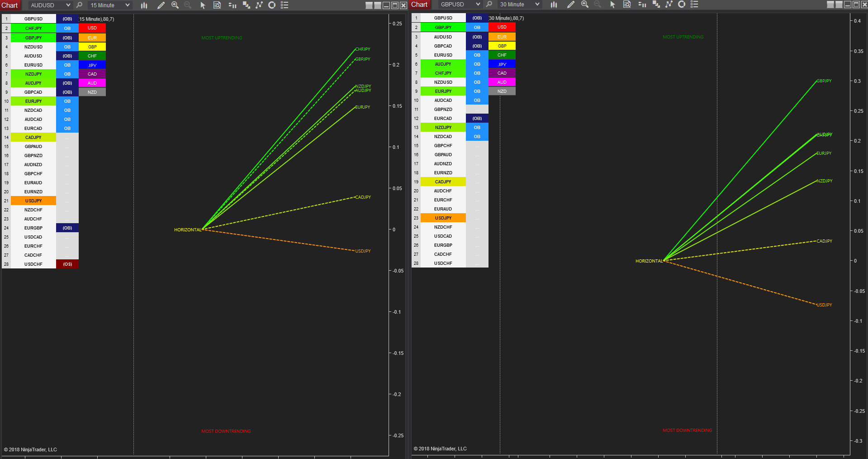This screenshot has width=868, height=459.
Task: Click MOST UPTRENDING label in left chart
Action: (222, 38)
